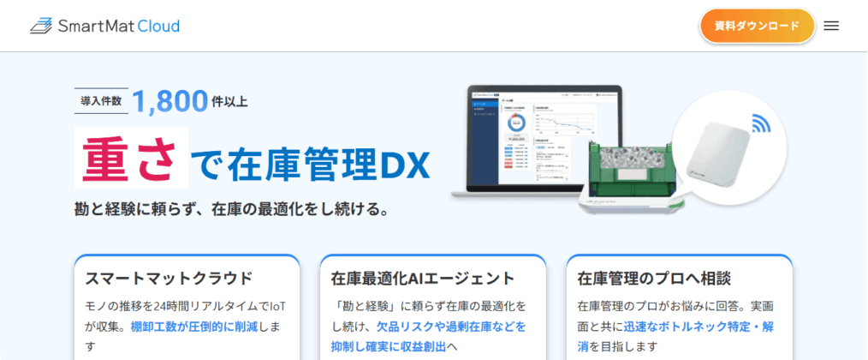Open the スマートマットクラウド card heading
The image size is (868, 360).
click(169, 279)
